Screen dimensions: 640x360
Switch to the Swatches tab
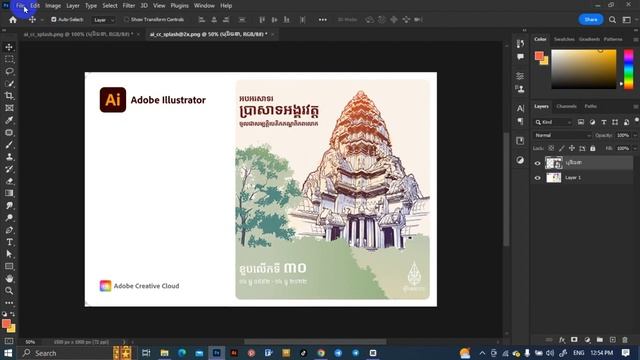coord(564,39)
